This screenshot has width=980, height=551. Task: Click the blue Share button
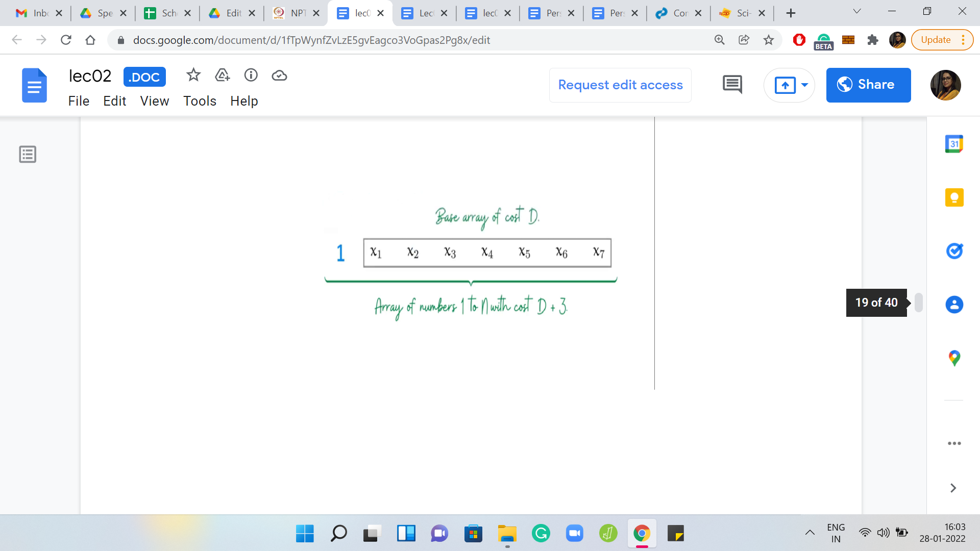click(868, 85)
